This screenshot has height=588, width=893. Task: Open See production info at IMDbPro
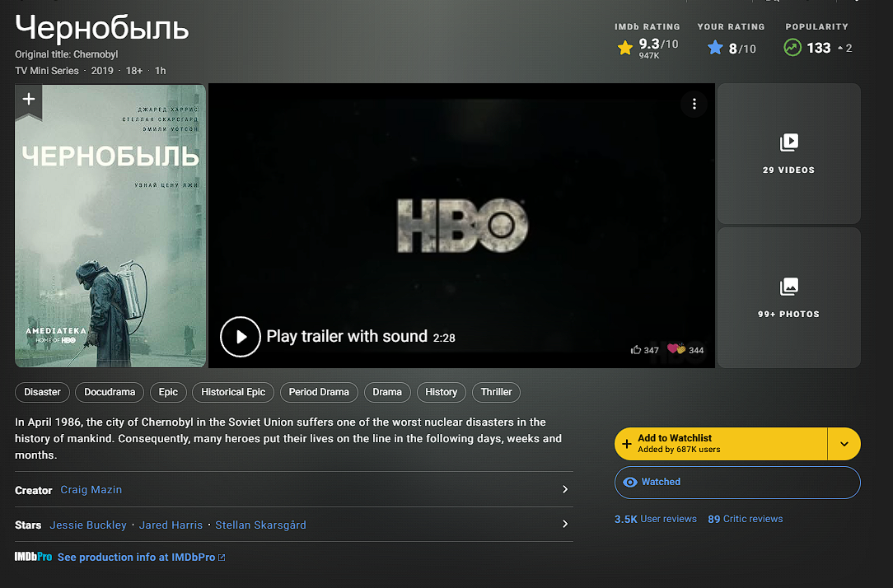pyautogui.click(x=141, y=558)
